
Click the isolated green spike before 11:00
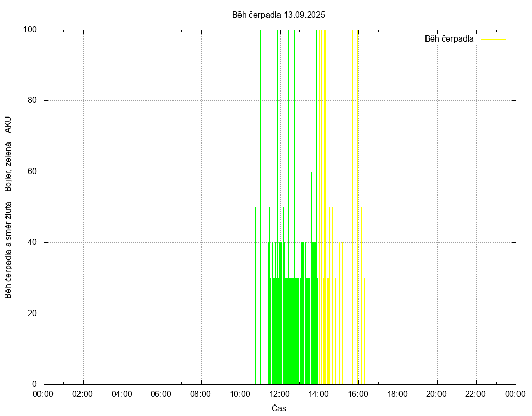click(x=255, y=295)
